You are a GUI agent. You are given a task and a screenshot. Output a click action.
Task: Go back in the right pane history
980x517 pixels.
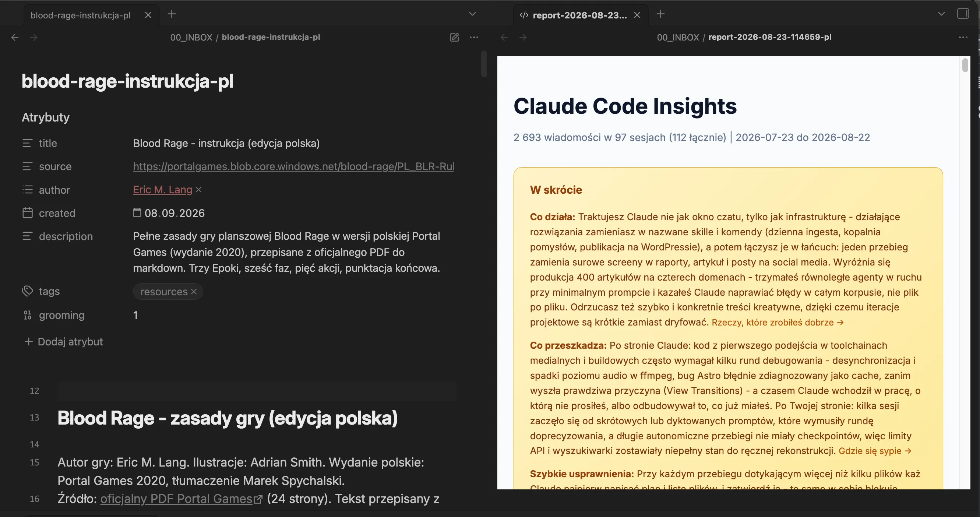[x=504, y=37]
